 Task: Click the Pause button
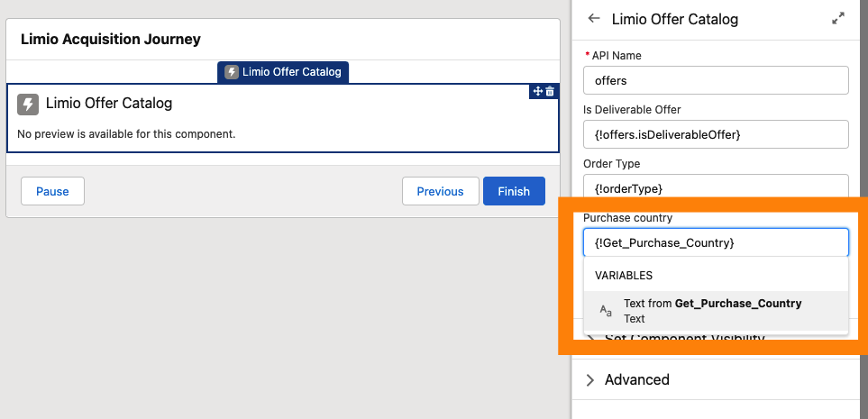click(x=52, y=191)
